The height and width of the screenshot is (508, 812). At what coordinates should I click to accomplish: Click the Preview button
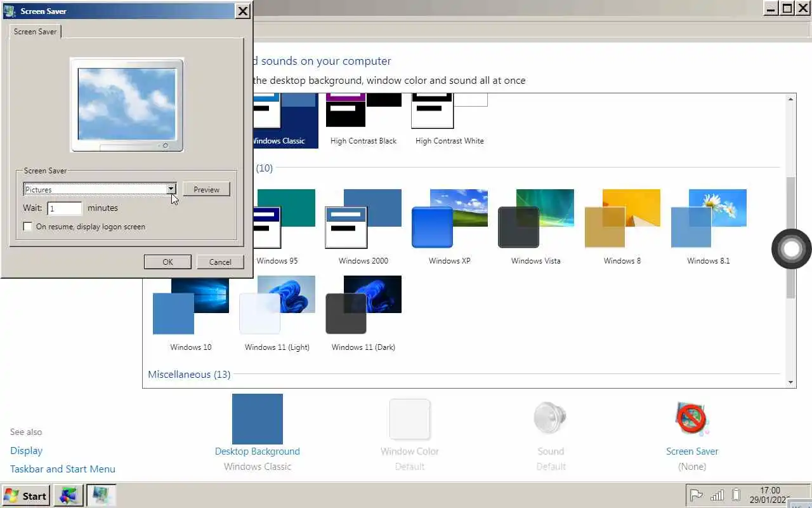tap(206, 189)
